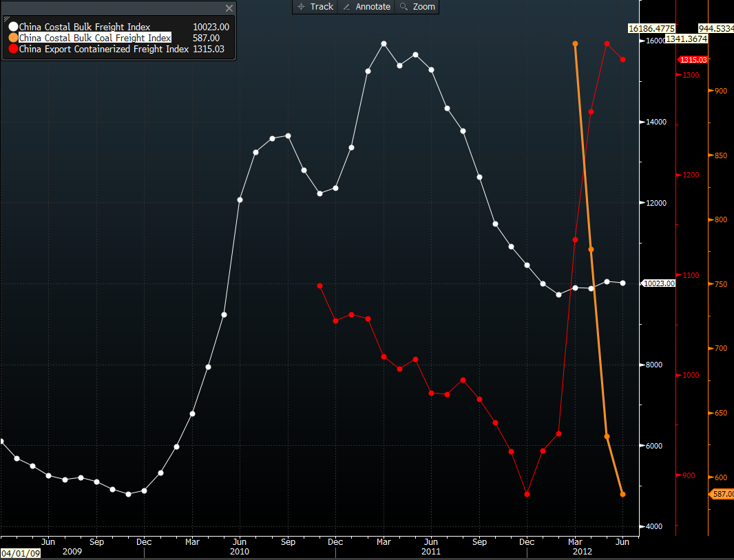The height and width of the screenshot is (560, 734).
Task: Click white circle for Bulk Freight Index
Action: 13,27
